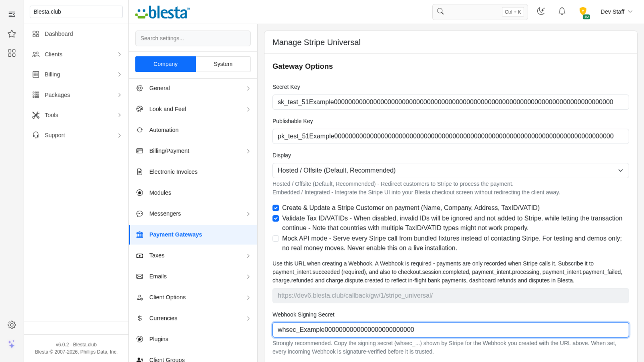Expand the Billing menu chevron
The width and height of the screenshot is (644, 362).
[119, 74]
